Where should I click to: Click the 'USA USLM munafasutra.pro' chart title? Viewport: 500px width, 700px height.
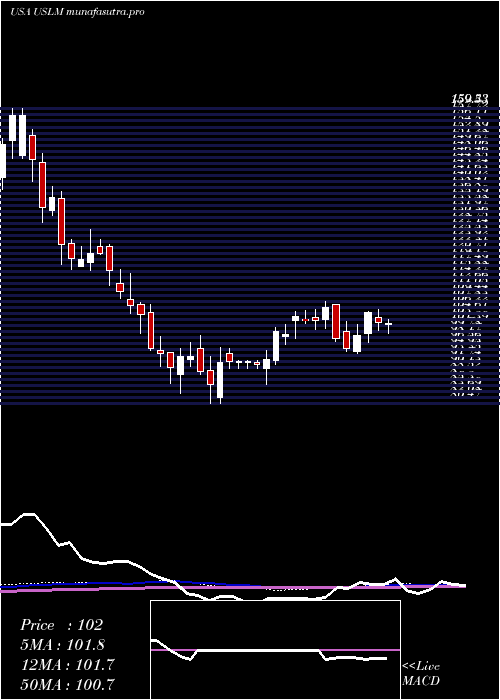pyautogui.click(x=77, y=12)
